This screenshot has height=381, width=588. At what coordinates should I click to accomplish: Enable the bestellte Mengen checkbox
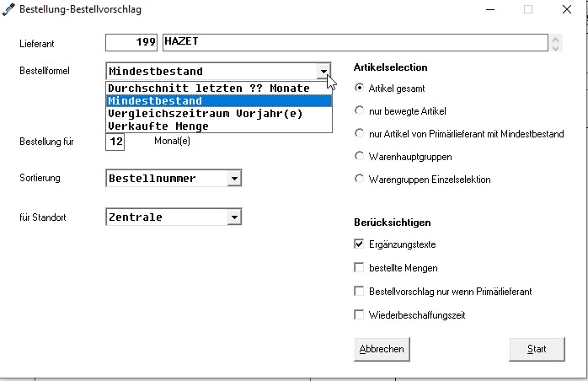click(359, 268)
